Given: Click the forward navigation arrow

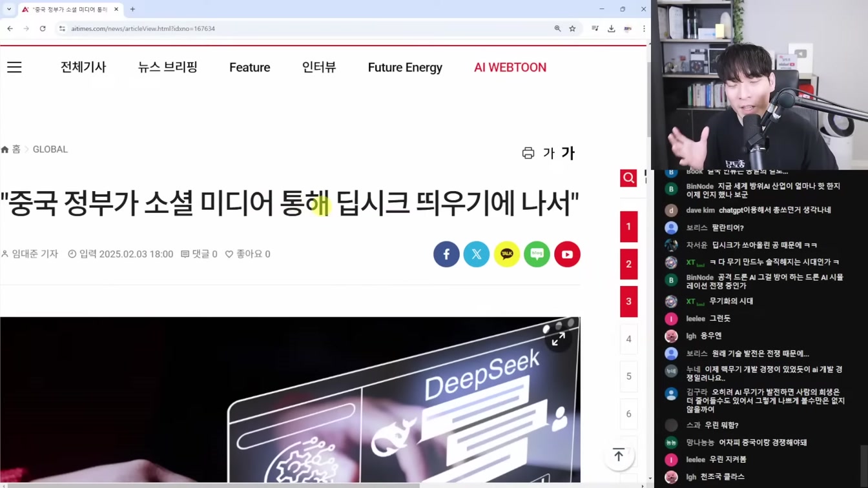Looking at the screenshot, I should click(x=26, y=28).
